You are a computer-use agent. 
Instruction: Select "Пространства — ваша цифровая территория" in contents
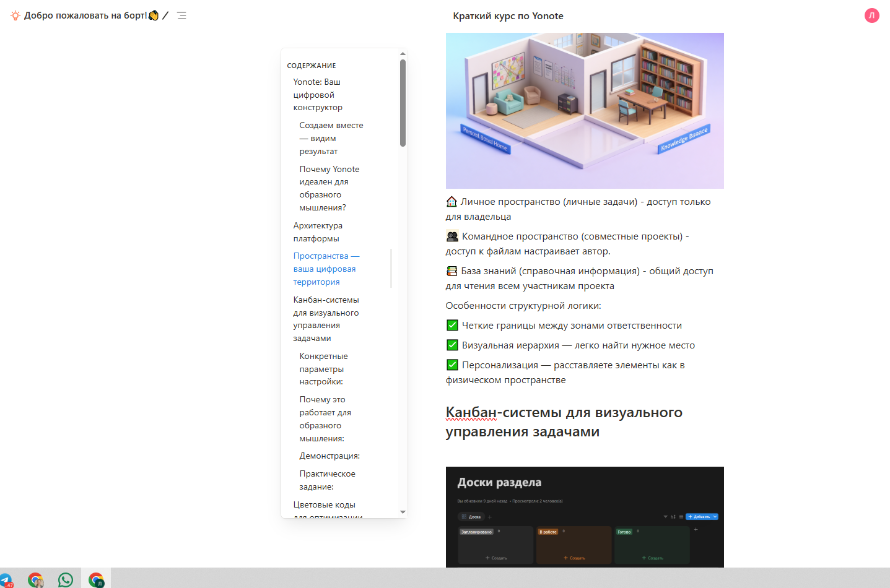(x=326, y=269)
